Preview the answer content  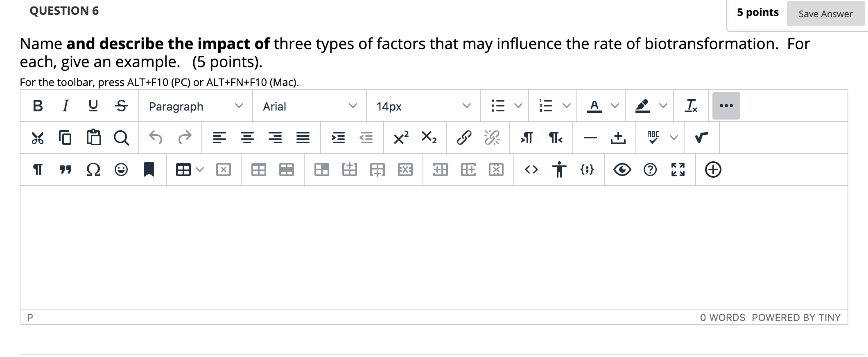[x=622, y=169]
